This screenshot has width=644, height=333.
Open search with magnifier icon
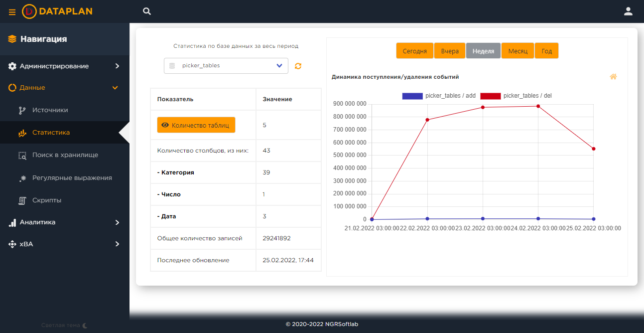[147, 11]
